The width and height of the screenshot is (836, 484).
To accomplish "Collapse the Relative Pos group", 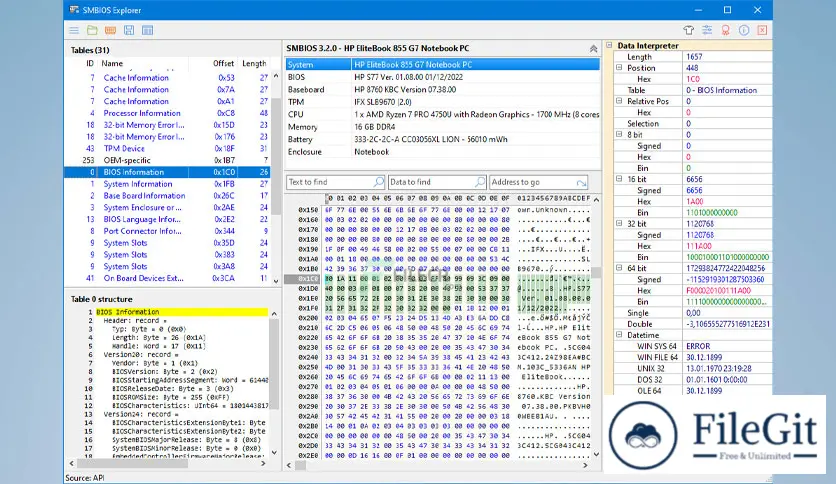I will click(x=619, y=101).
